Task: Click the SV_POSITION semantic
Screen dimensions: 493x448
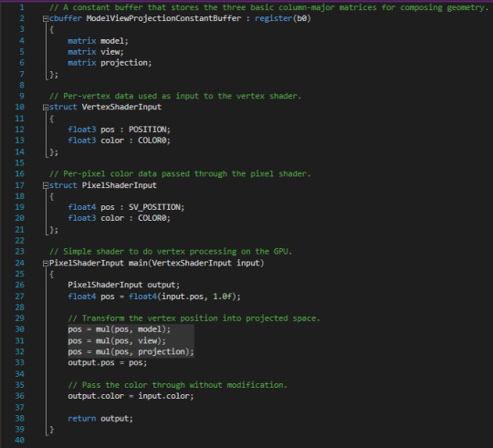Action: pos(154,207)
